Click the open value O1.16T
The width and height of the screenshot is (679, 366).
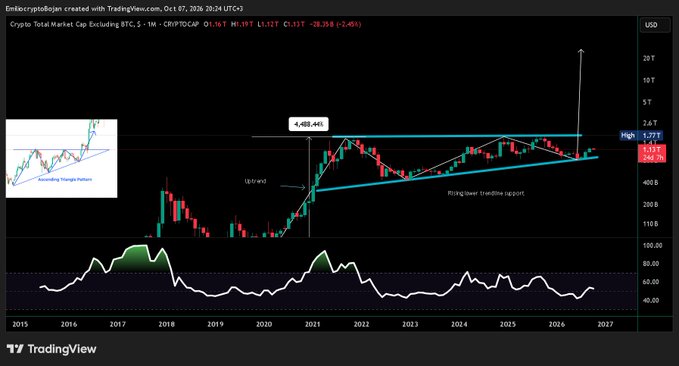[215, 24]
